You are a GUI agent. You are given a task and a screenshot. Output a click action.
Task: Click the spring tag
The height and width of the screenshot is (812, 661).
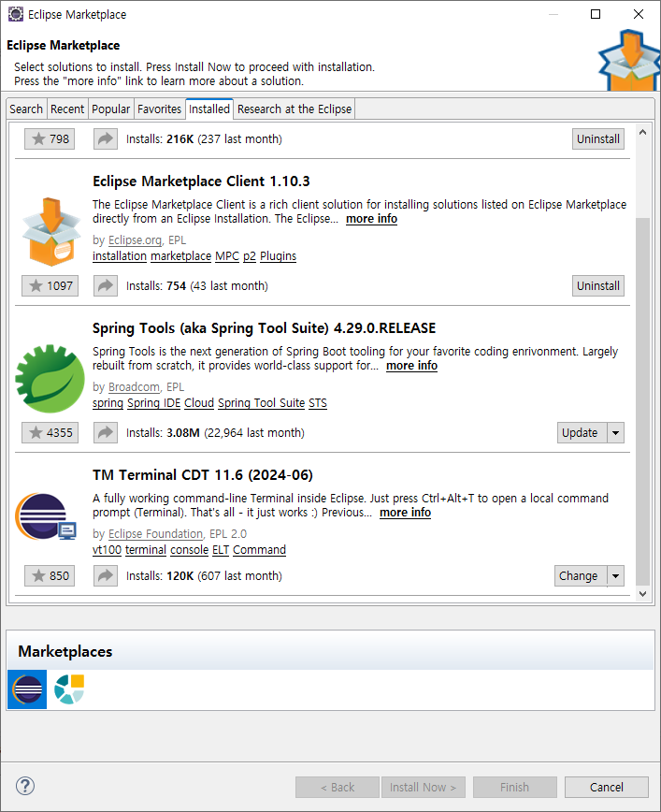coord(108,403)
